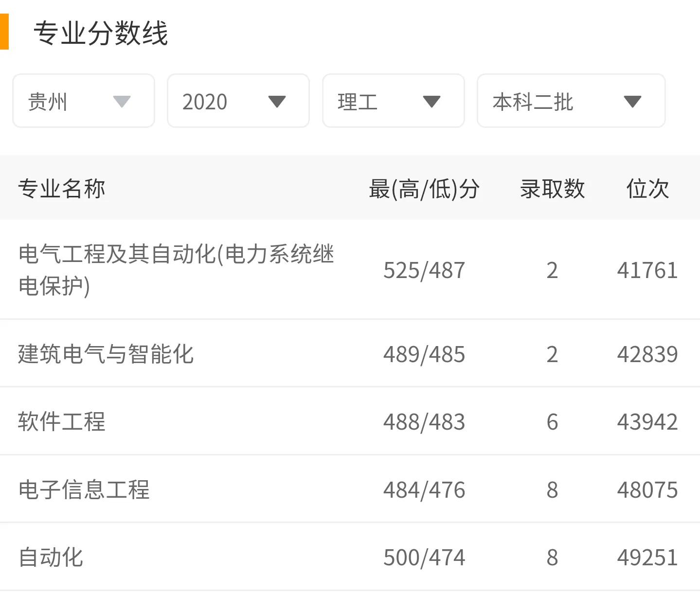Open the 贵州 province dropdown
This screenshot has width=700, height=592.
coord(83,101)
